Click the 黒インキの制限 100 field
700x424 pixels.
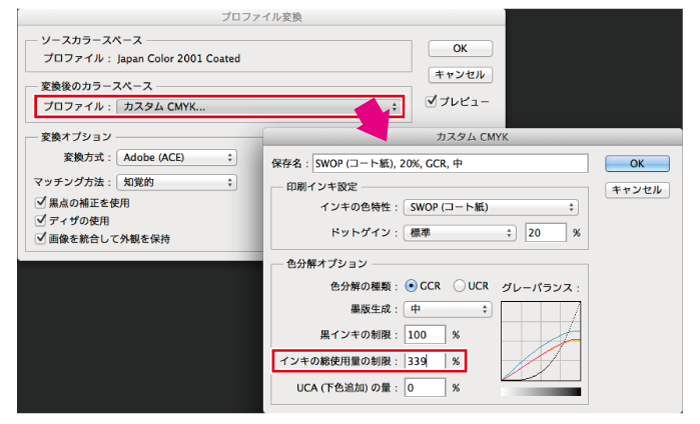tap(425, 334)
